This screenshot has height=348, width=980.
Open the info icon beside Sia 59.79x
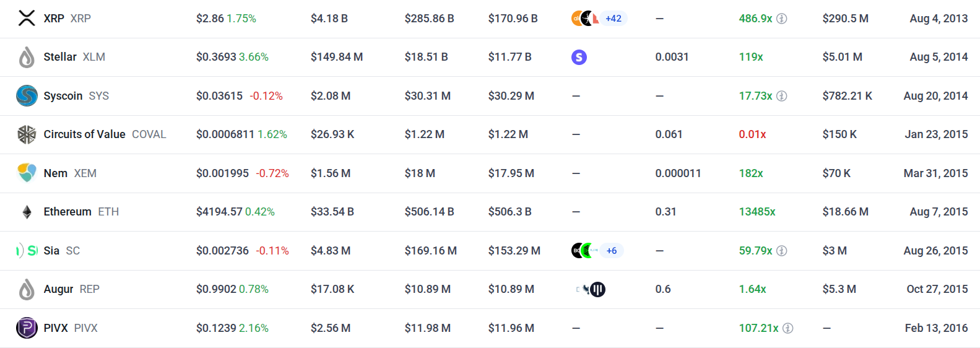[782, 251]
